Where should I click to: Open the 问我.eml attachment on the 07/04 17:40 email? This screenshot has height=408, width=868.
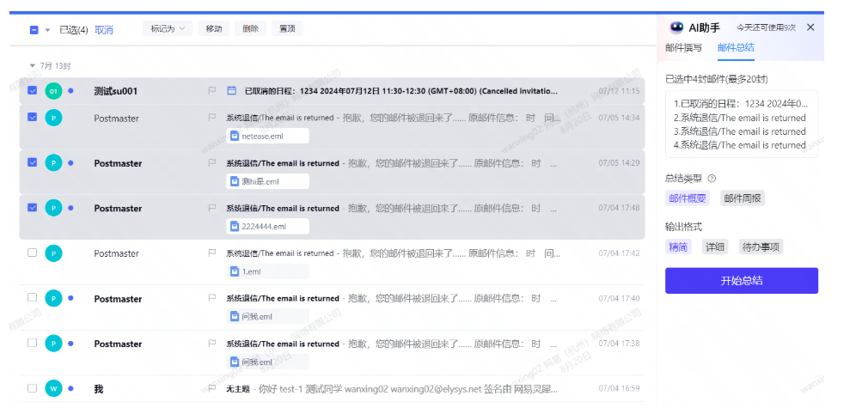click(267, 316)
